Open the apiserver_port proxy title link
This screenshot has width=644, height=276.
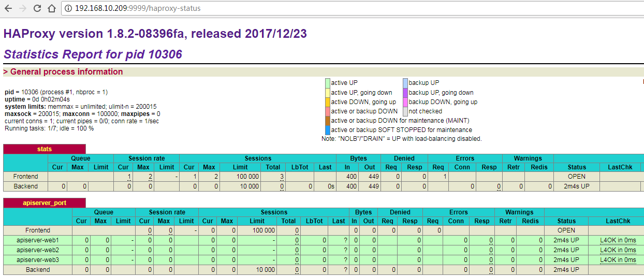click(x=45, y=203)
